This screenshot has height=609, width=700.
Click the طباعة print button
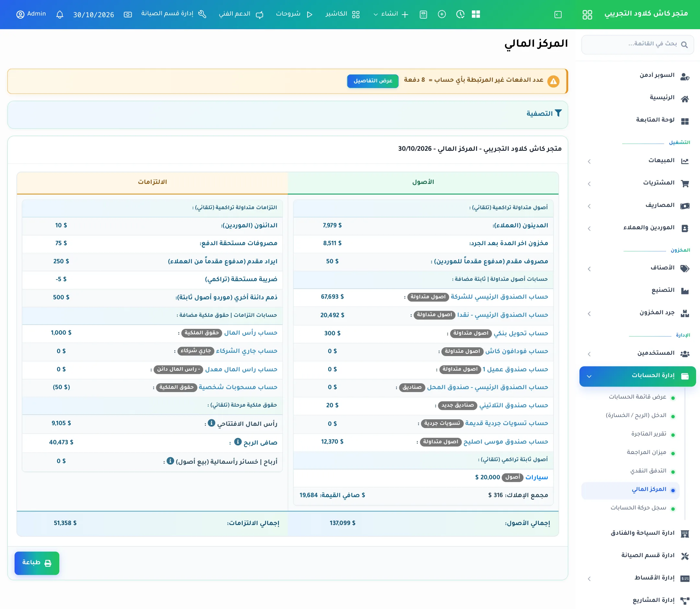(x=37, y=563)
